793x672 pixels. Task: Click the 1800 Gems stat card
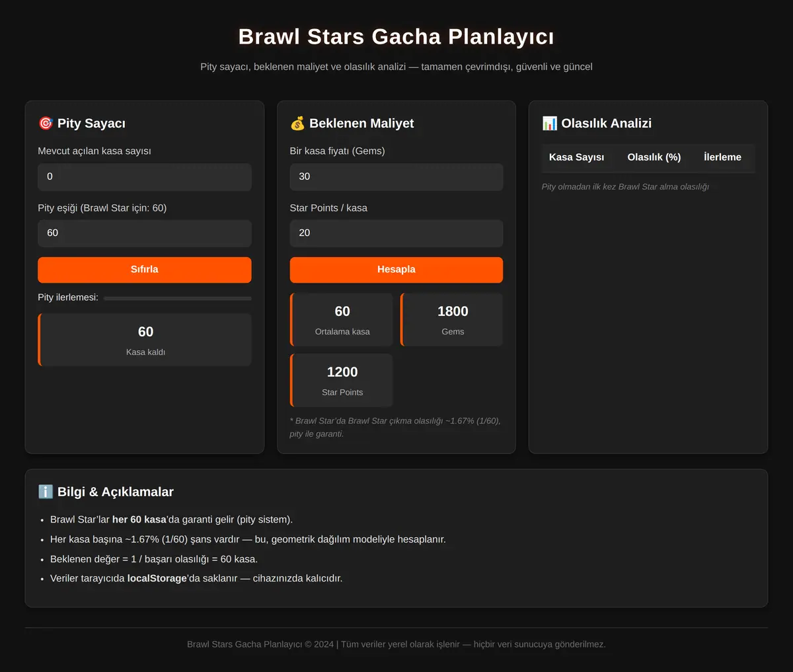click(x=452, y=320)
